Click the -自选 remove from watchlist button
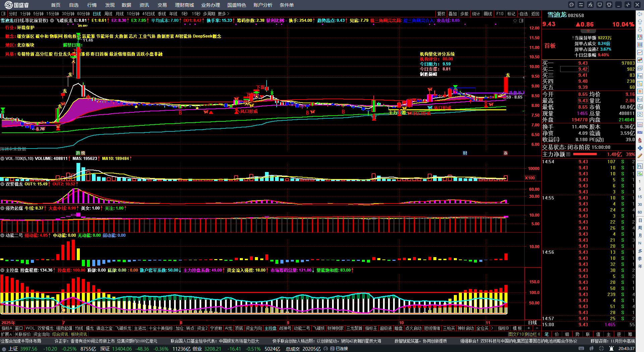644x352 pixels. pos(523,14)
